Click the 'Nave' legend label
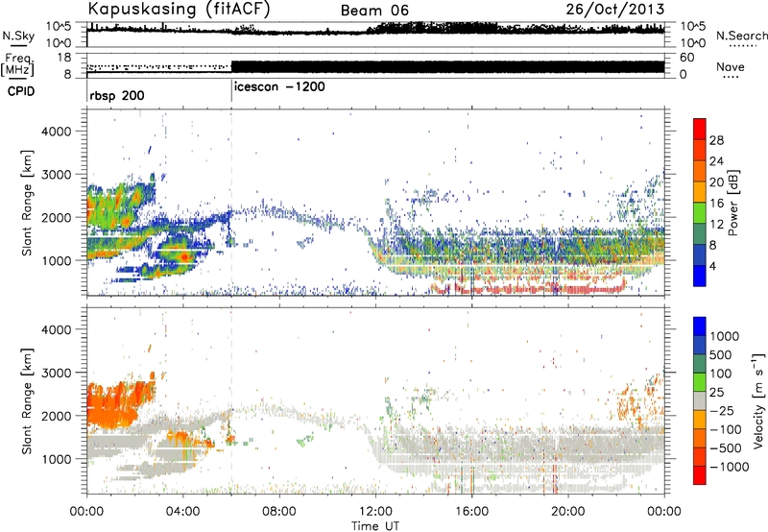Viewport: 768px width, 532px height. pyautogui.click(x=730, y=66)
